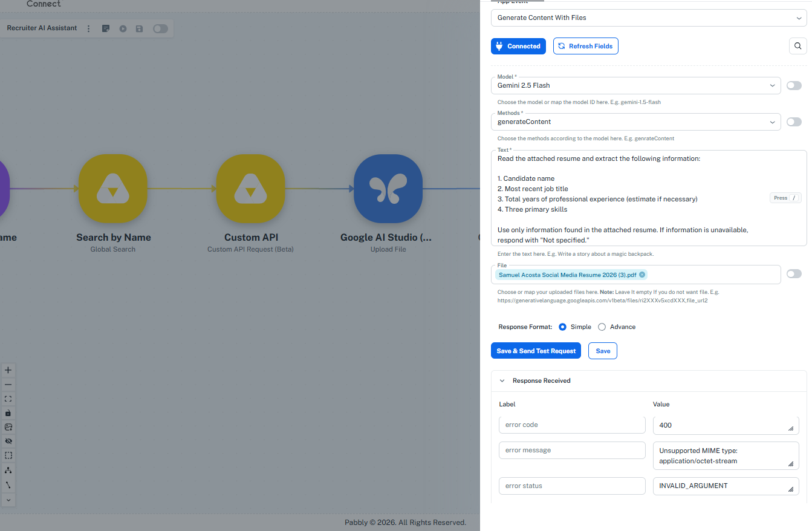Viewport: 812px width, 531px height.
Task: Click the 400 error code value
Action: pos(726,425)
